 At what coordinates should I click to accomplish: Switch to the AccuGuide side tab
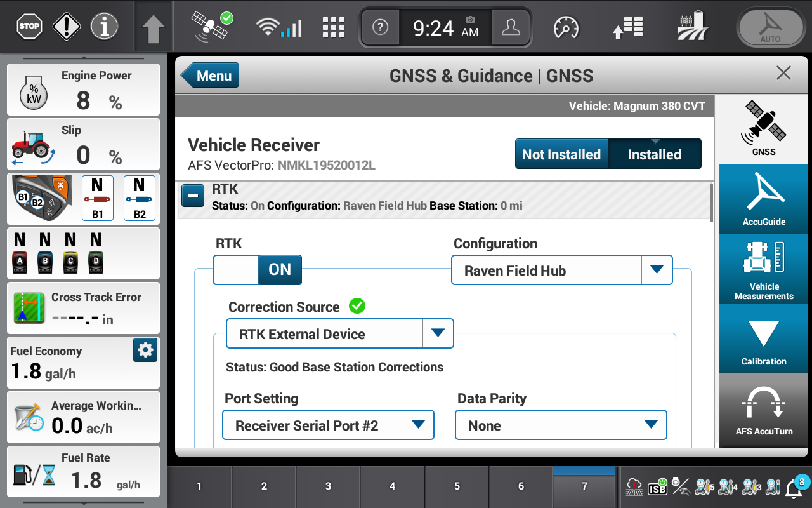coord(764,198)
